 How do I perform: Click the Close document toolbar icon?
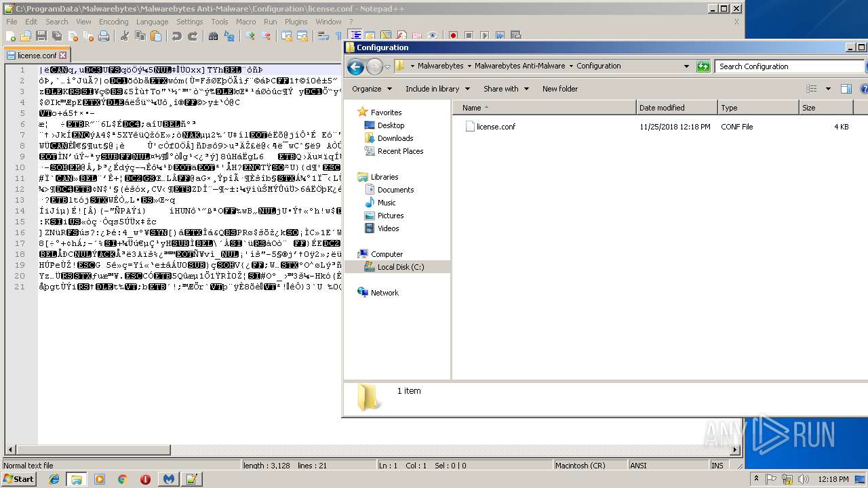point(73,36)
